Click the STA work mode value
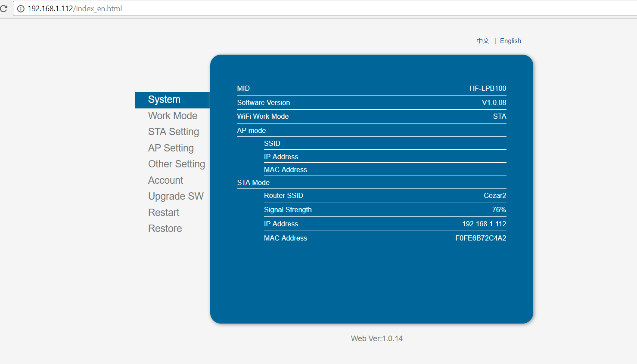 click(500, 116)
